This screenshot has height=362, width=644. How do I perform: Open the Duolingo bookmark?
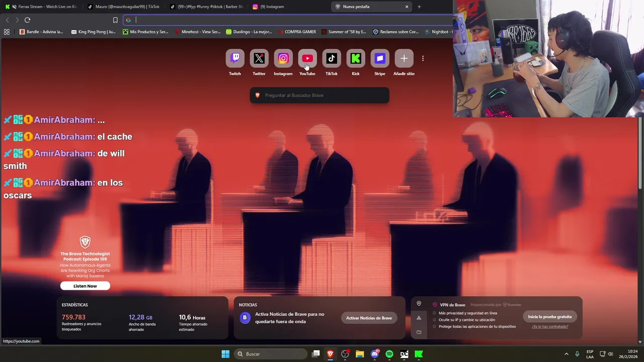[x=249, y=32]
